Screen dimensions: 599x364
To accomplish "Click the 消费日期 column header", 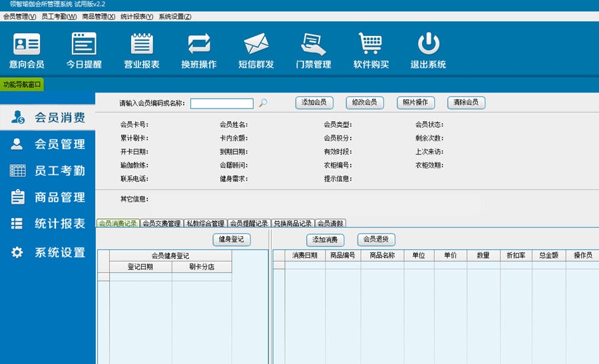I will coord(305,256).
